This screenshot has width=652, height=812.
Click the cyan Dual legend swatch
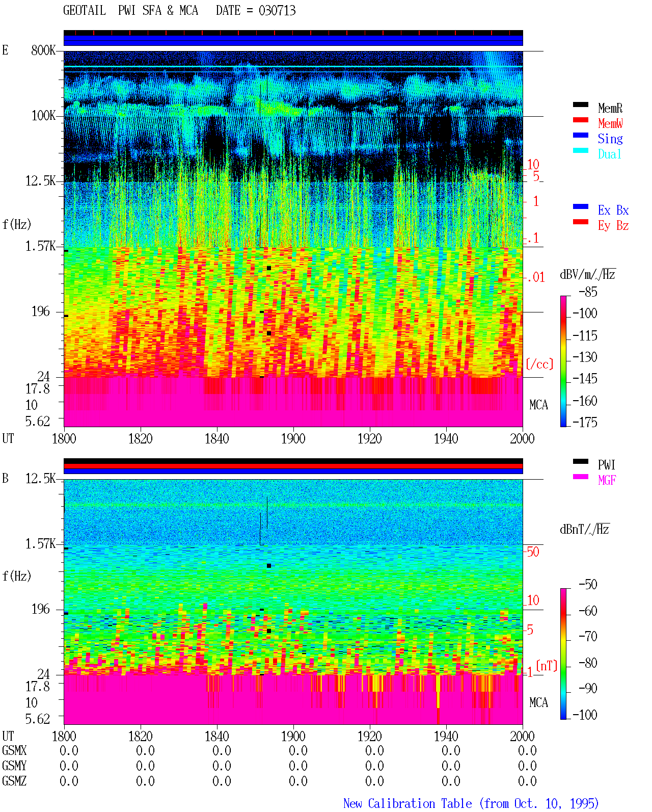coord(580,150)
